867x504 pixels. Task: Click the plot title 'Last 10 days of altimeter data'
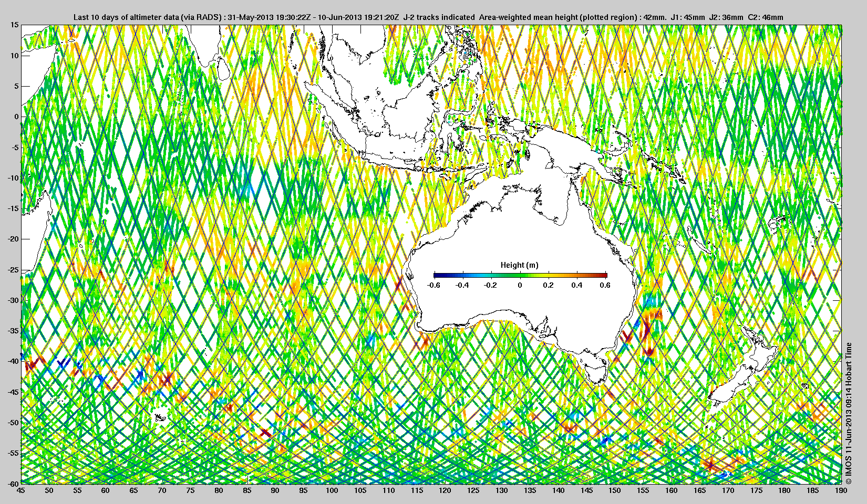(126, 17)
